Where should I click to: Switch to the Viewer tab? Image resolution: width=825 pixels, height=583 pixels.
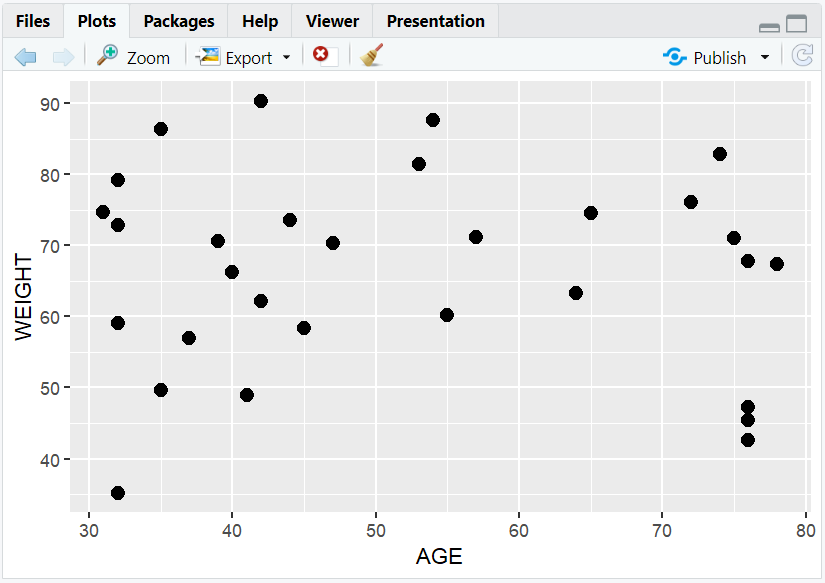coord(331,20)
